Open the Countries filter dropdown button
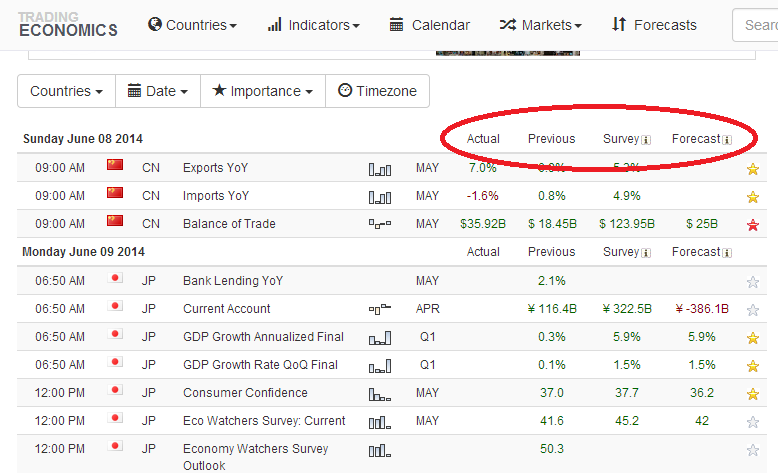Viewport: 778px width, 473px height. pos(66,91)
